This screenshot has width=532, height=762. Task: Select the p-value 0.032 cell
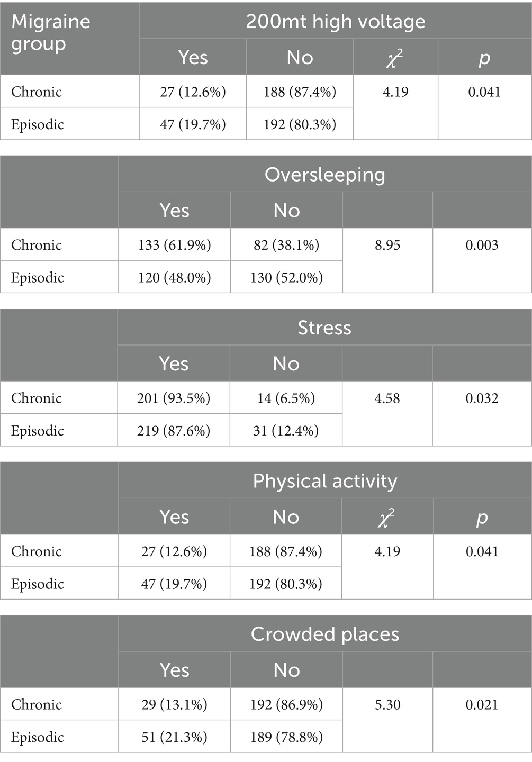[x=482, y=398]
